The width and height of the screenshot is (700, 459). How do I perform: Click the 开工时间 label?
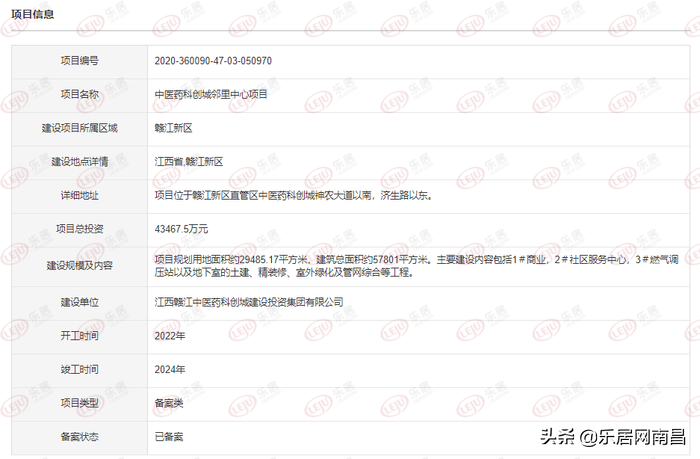pyautogui.click(x=79, y=336)
